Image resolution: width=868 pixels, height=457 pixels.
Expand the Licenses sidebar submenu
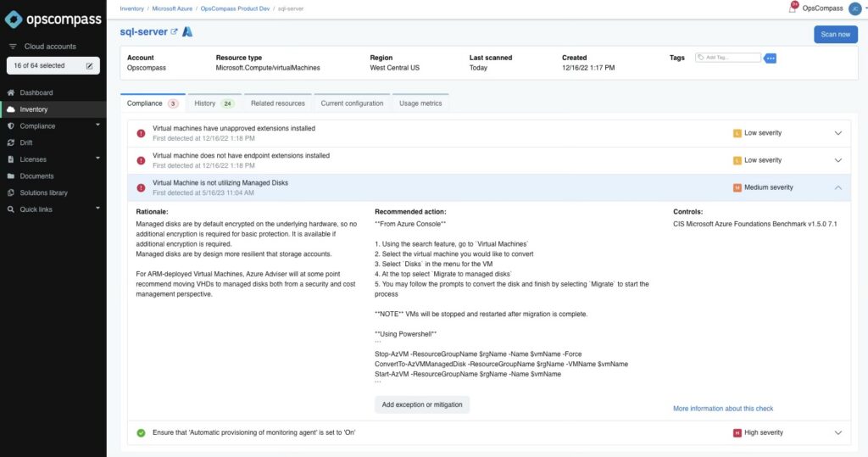(97, 159)
